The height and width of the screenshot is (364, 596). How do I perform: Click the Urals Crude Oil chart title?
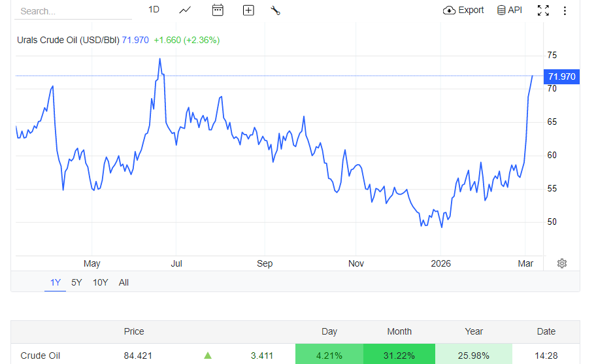[x=68, y=40]
